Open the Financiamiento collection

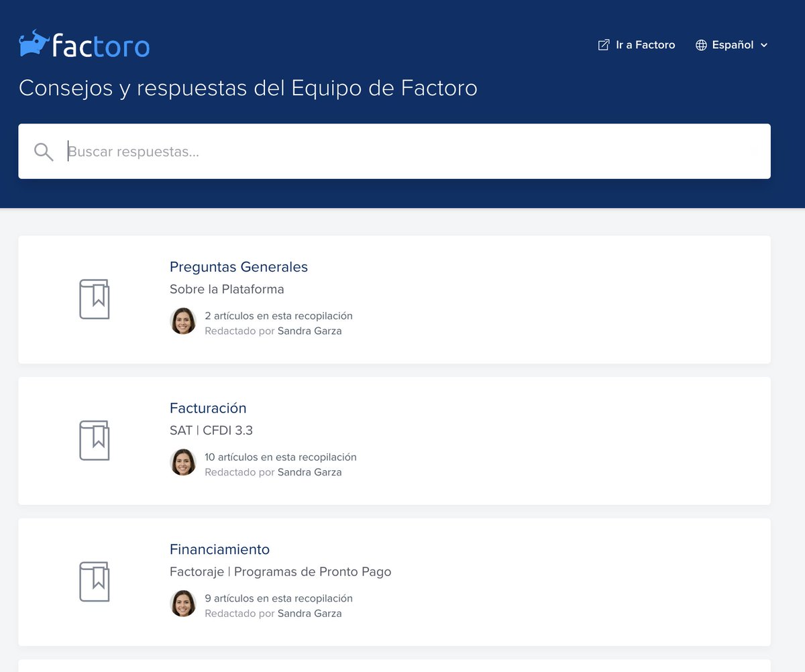219,550
